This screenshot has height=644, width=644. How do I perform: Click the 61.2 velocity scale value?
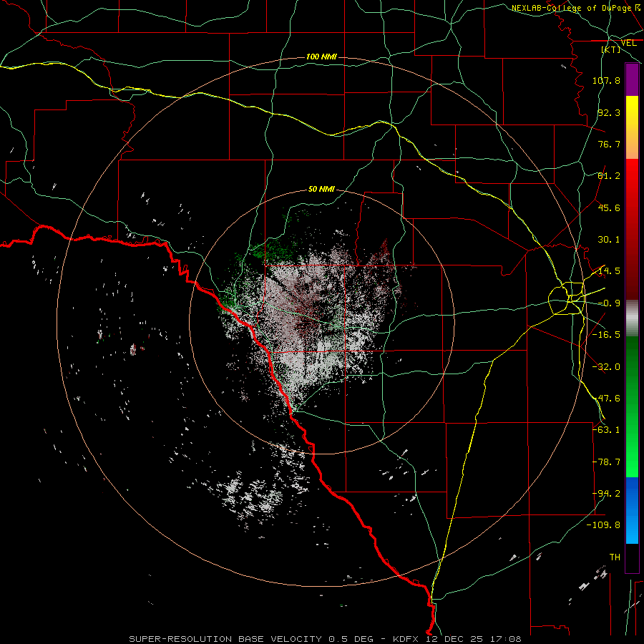(609, 176)
